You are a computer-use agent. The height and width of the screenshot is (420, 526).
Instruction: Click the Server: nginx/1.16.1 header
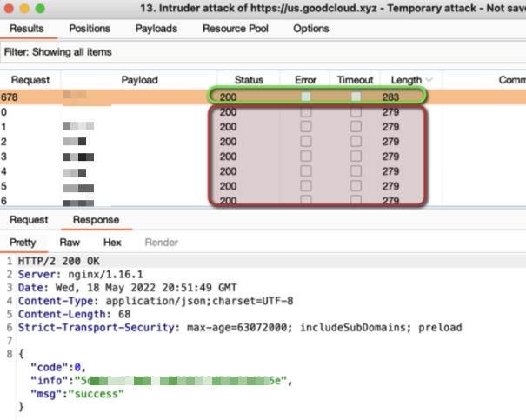click(x=81, y=275)
